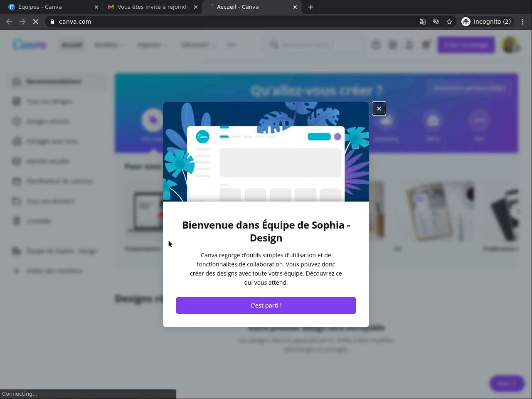Screen dimensions: 532x399
Task: Close the "Équipes - Canva" tab
Action: pyautogui.click(x=96, y=7)
